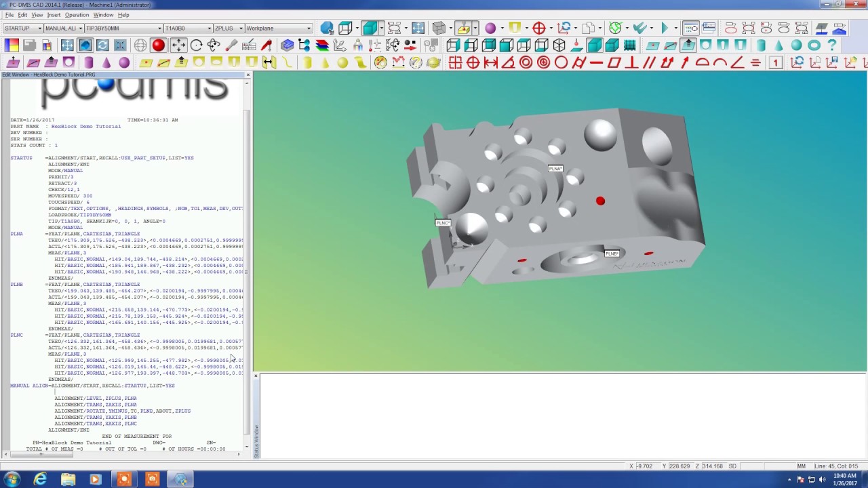Close the Status Window panel
This screenshot has width=868, height=488.
pos(256,376)
